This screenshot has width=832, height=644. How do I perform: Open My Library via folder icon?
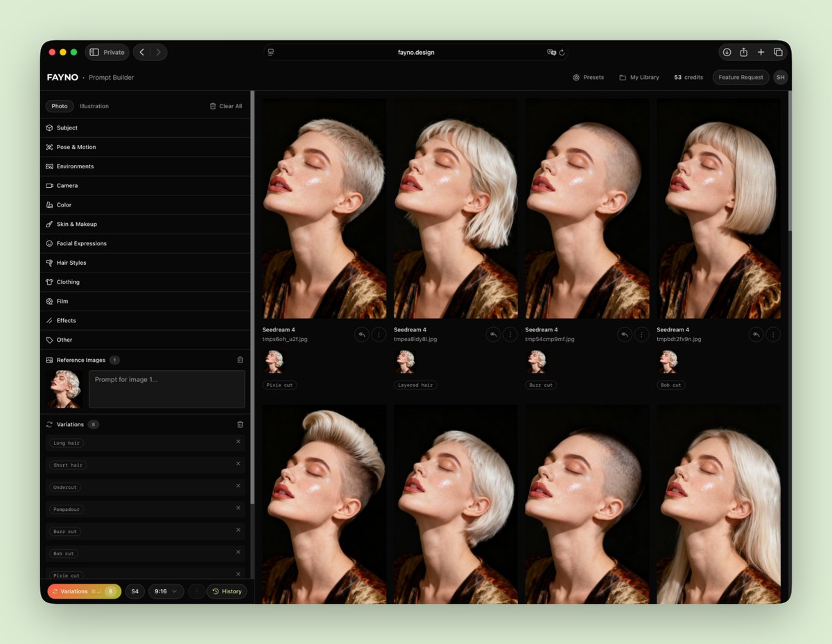tap(621, 78)
